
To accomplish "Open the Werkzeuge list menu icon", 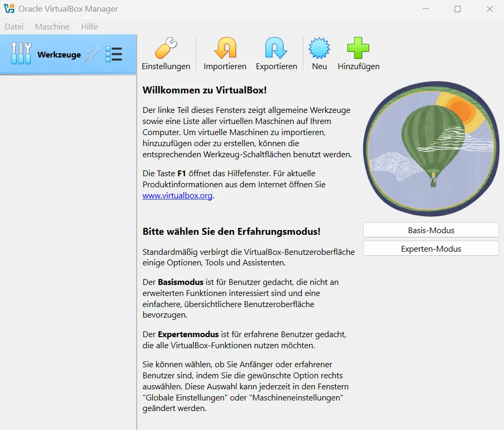I will click(x=114, y=54).
